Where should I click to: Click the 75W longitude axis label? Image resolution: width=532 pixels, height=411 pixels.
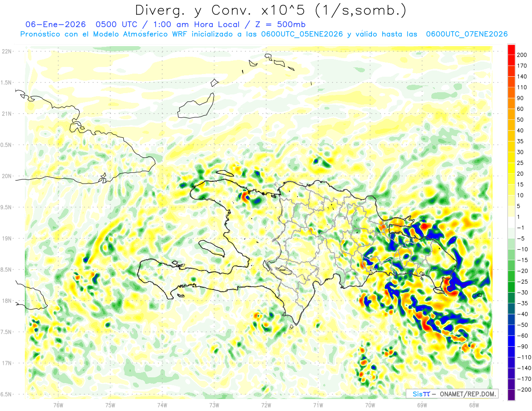point(110,405)
